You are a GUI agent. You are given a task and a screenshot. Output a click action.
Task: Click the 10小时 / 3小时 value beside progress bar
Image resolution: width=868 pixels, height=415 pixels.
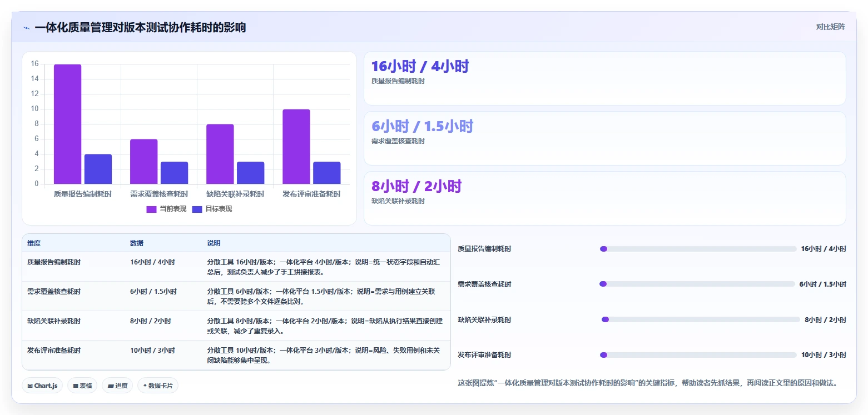tap(824, 355)
